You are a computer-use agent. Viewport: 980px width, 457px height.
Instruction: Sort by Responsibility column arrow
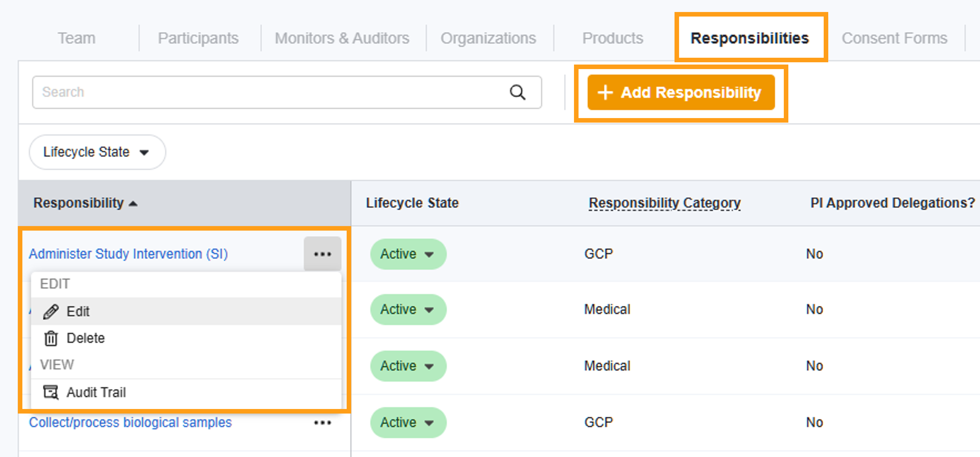tap(133, 204)
